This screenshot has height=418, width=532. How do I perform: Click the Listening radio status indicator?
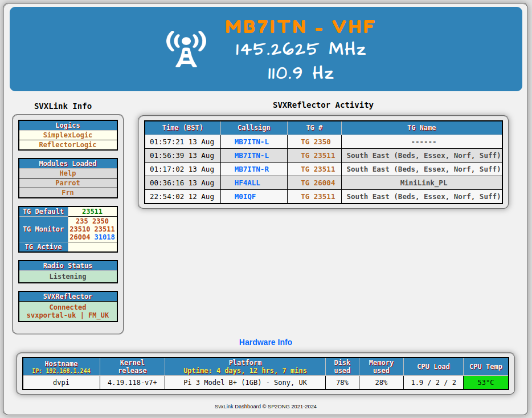[x=68, y=277]
